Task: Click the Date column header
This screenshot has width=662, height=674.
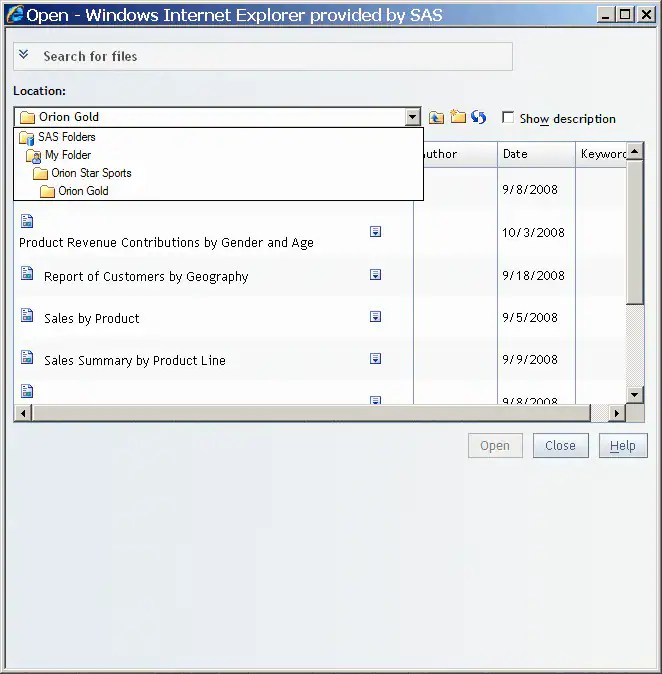Action: (x=536, y=154)
